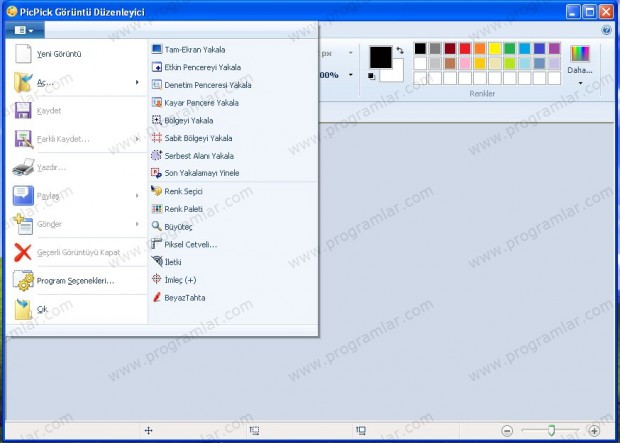Click the Renk Seçici eyedropper icon
Image resolution: width=620 pixels, height=443 pixels.
tap(157, 191)
